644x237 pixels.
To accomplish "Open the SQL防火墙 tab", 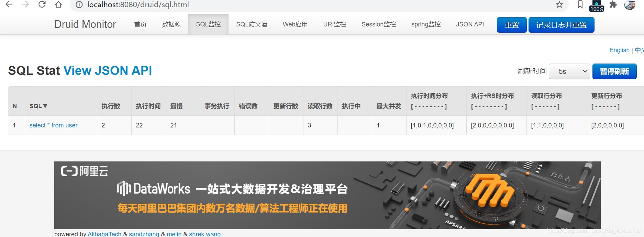I will [x=252, y=24].
